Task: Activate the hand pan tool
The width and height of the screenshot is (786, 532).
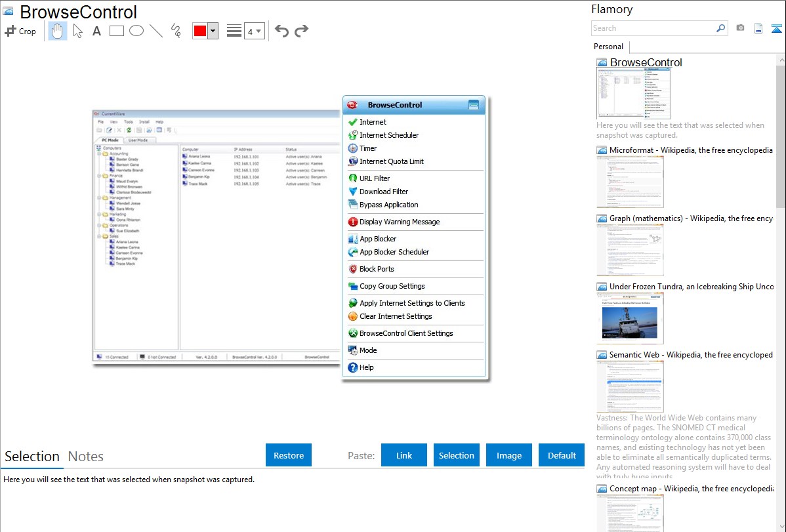Action: (x=58, y=31)
